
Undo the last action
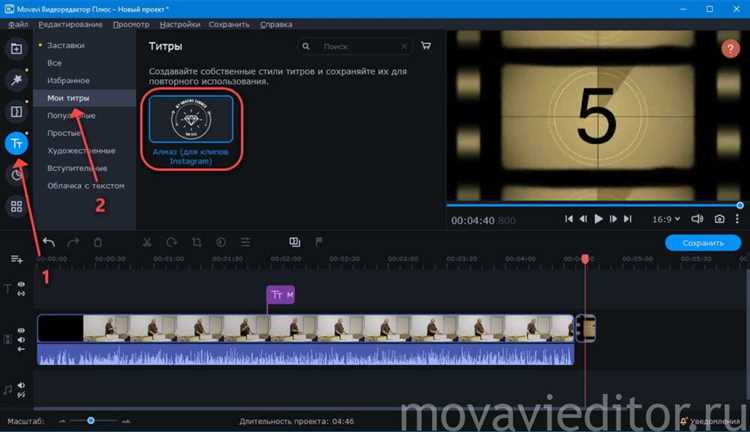[49, 243]
